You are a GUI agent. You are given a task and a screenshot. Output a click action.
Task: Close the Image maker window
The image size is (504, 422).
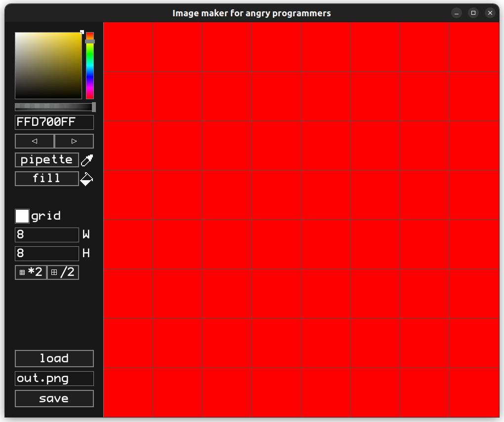pyautogui.click(x=490, y=13)
